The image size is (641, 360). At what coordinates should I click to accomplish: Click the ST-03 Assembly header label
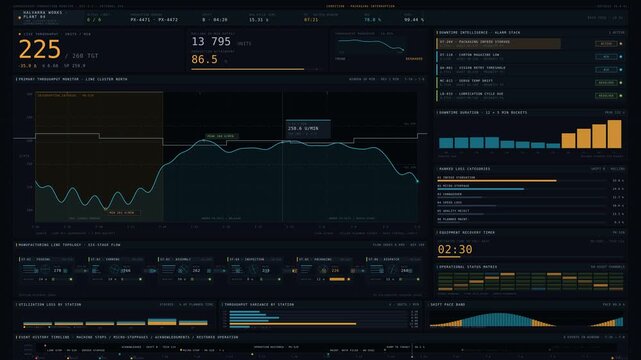tap(176, 259)
